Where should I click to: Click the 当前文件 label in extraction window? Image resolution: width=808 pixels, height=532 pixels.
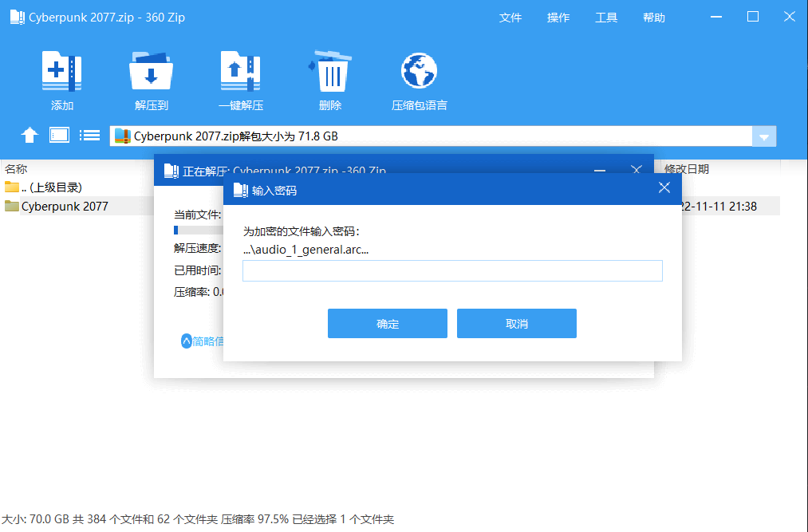[197, 215]
